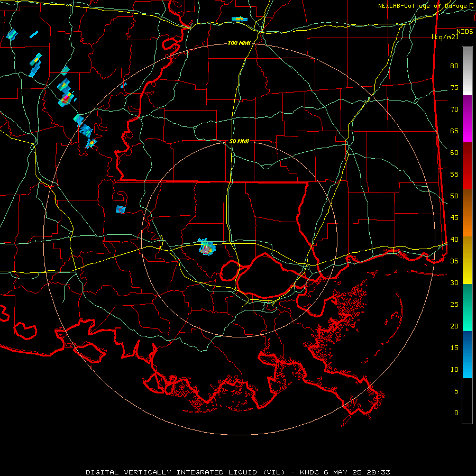This screenshot has width=476, height=476.
Task: Select the 25 value on color scale
Action: point(454,305)
